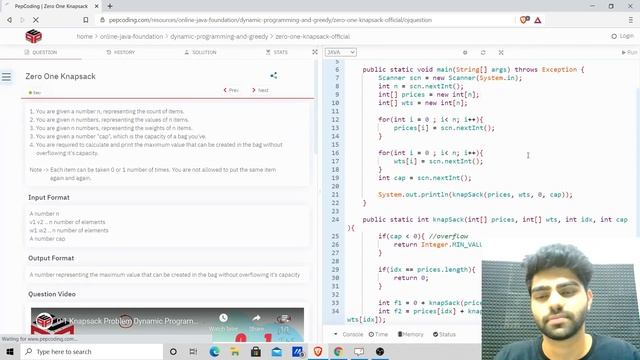The height and width of the screenshot is (360, 640).
Task: Expand code editor to fullscreen
Action: pyautogui.click(x=501, y=52)
